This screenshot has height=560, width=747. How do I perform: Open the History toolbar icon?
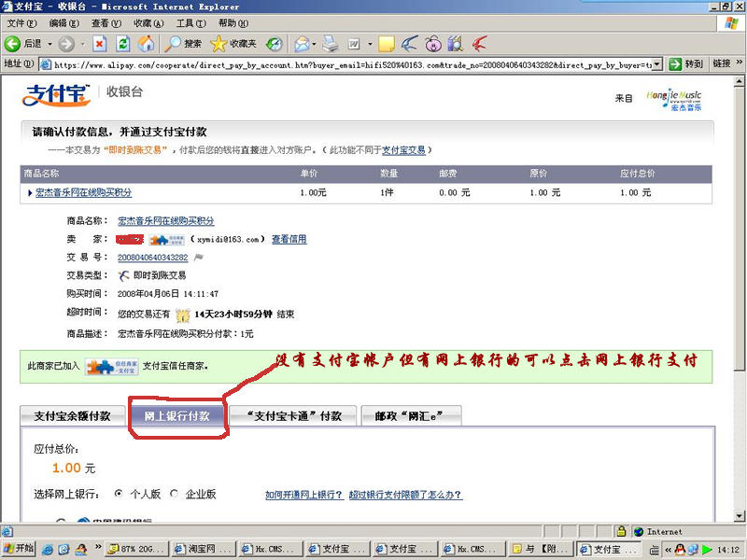[274, 44]
